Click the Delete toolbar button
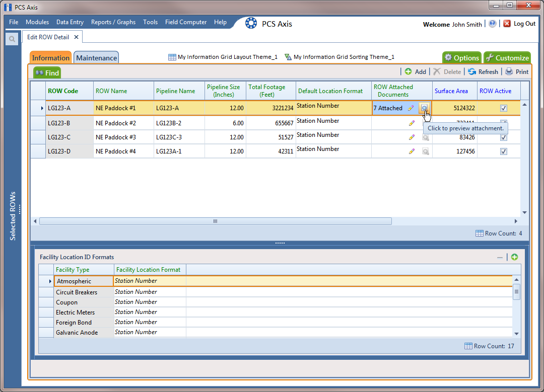This screenshot has height=392, width=544. (447, 72)
